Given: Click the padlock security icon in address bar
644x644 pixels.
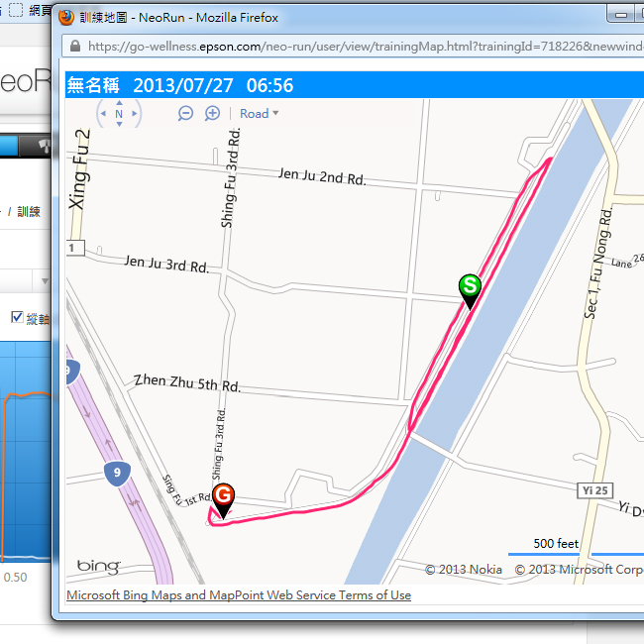Looking at the screenshot, I should click(x=75, y=46).
